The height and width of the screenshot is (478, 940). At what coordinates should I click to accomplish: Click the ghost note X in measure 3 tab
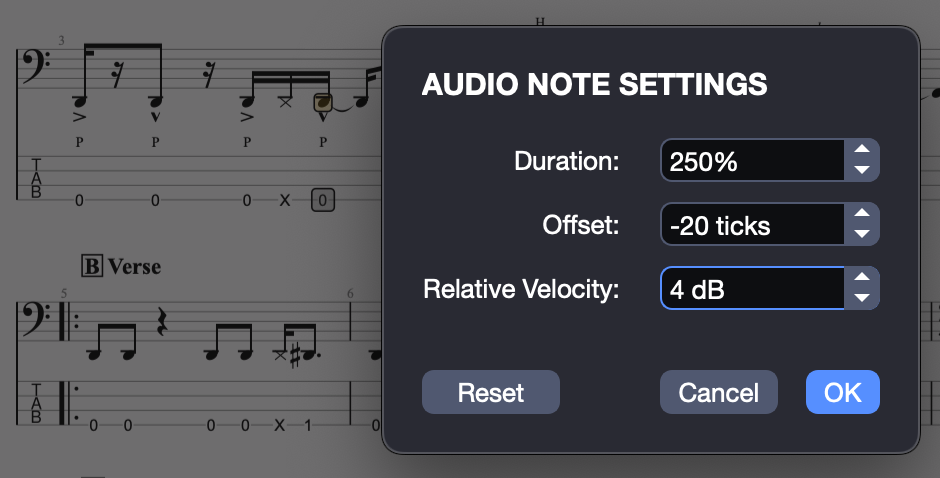pyautogui.click(x=285, y=200)
